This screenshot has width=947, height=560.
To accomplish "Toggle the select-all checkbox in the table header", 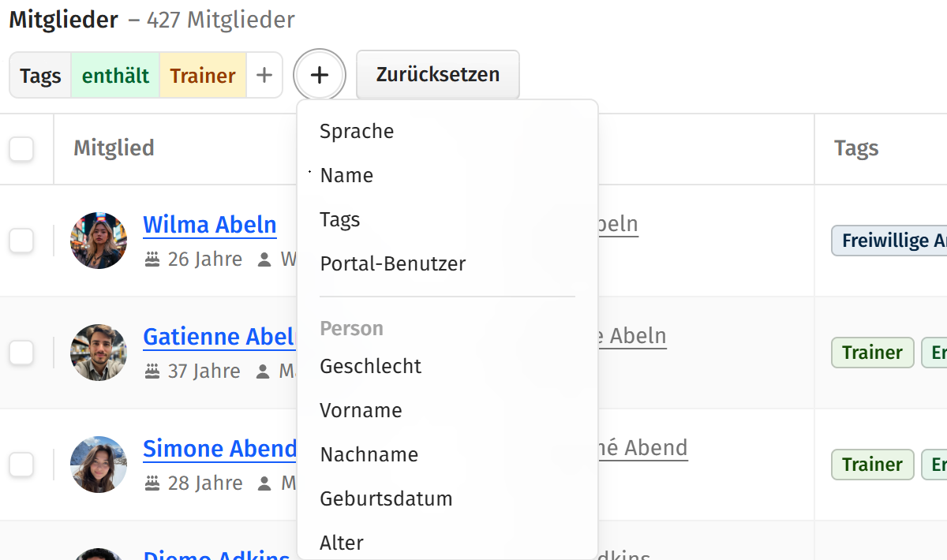I will 21,149.
